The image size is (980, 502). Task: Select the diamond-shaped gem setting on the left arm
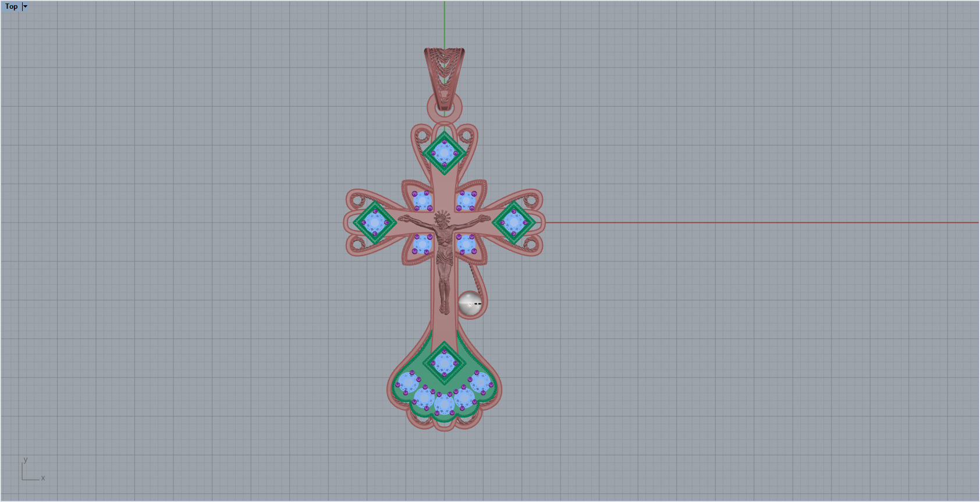point(375,222)
